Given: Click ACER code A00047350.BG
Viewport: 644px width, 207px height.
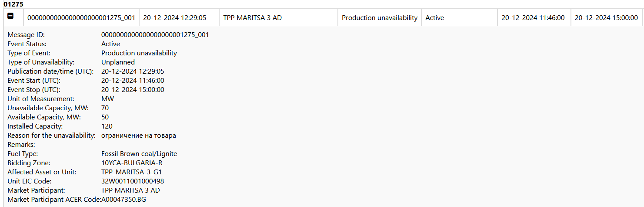Looking at the screenshot, I should coord(123,200).
